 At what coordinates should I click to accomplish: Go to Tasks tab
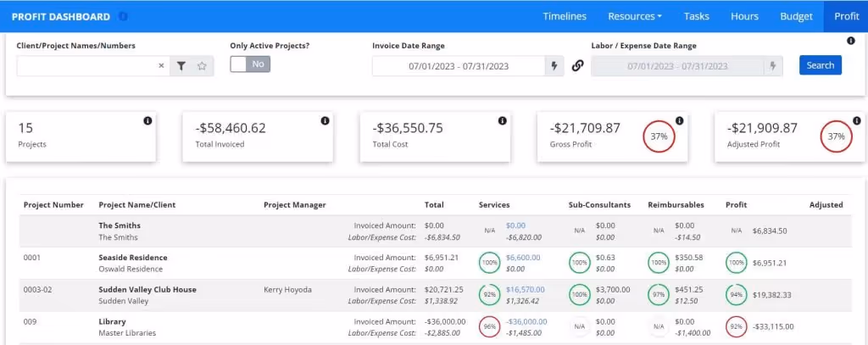697,17
